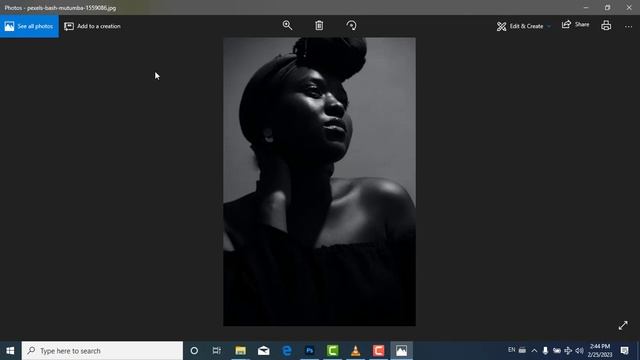Viewport: 640px width, 360px height.
Task: Zoom in with the magnifier icon
Action: click(x=287, y=25)
